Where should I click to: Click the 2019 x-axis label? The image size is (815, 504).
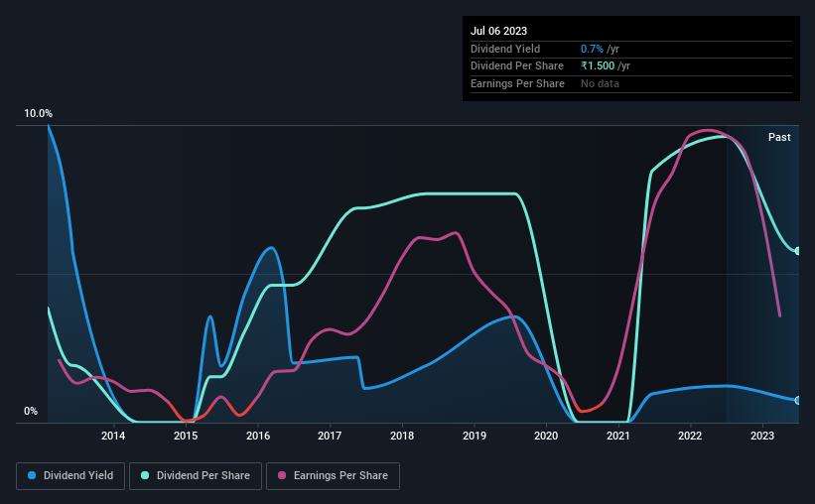[475, 436]
